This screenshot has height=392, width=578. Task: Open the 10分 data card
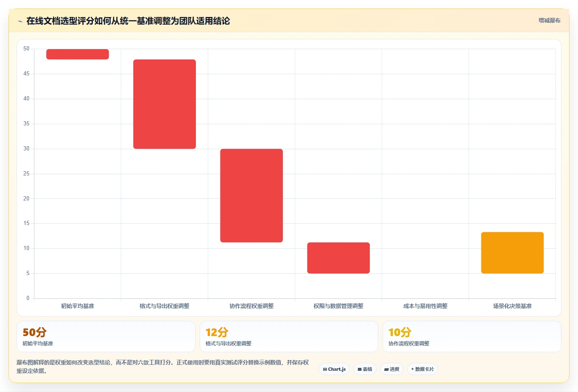pyautogui.click(x=472, y=336)
